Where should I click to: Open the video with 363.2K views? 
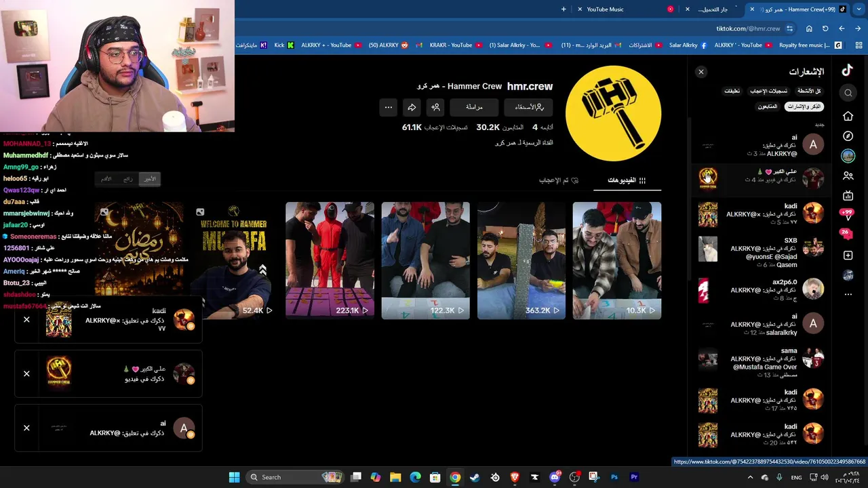click(521, 260)
